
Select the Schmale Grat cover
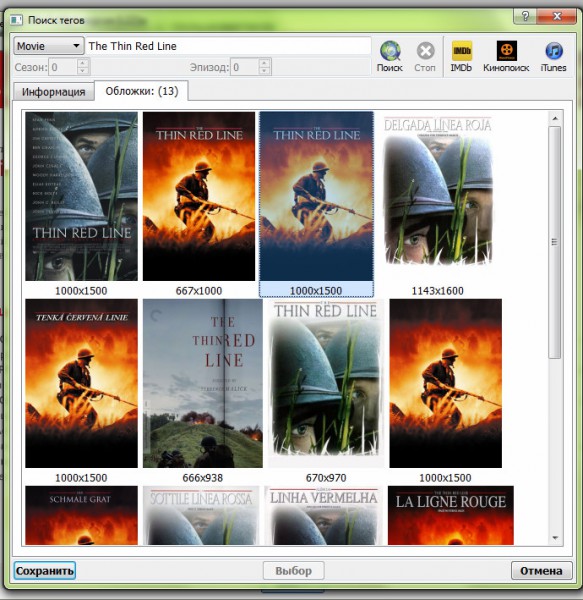pos(81,515)
